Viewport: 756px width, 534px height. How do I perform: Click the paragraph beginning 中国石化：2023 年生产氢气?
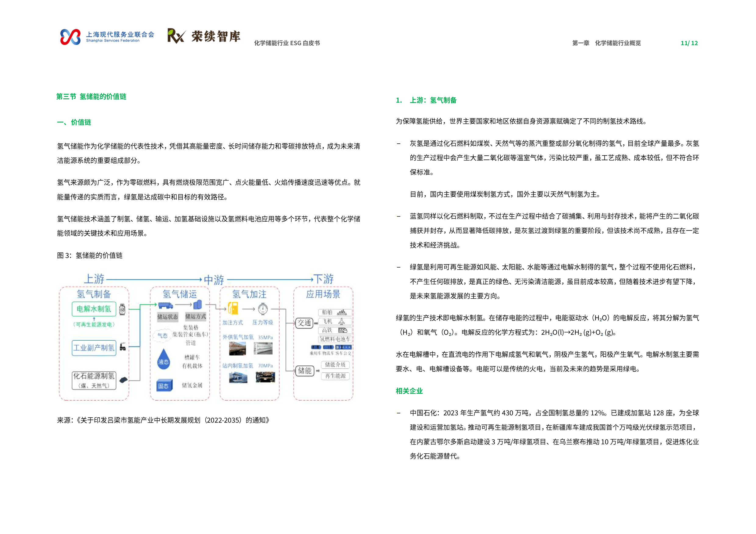[554, 434]
